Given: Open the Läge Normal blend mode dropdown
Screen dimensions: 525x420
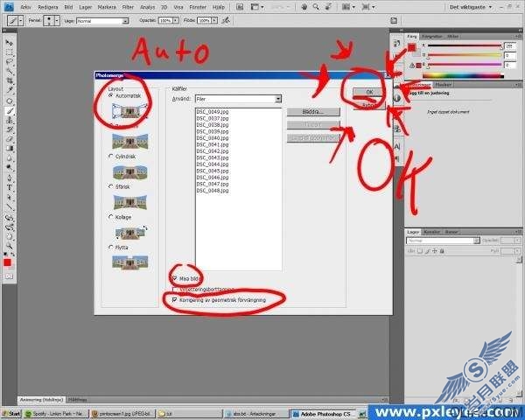Looking at the screenshot, I should [x=102, y=21].
